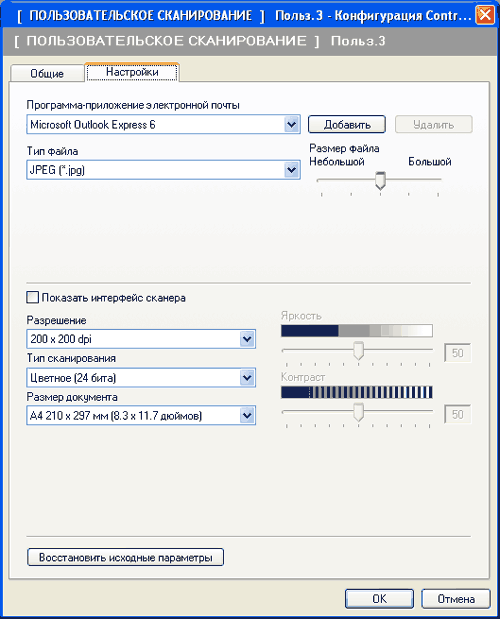Click the Отмена button

[x=456, y=599]
